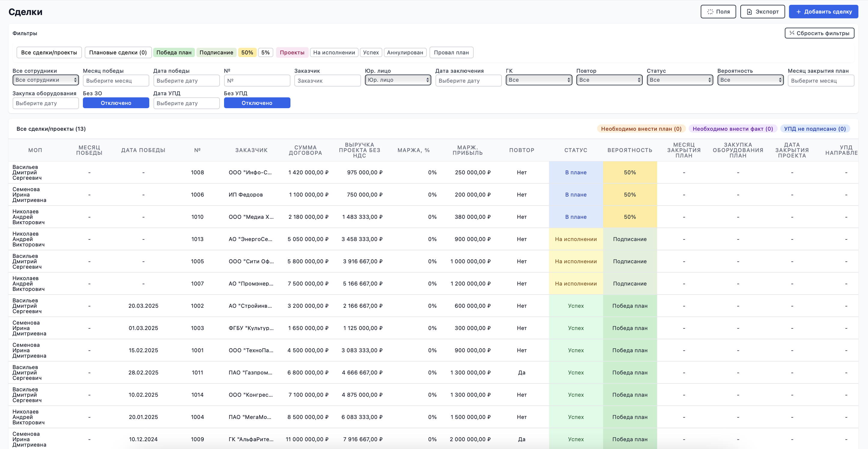
Task: Open the Все сотрудники dropdown
Action: [x=45, y=80]
